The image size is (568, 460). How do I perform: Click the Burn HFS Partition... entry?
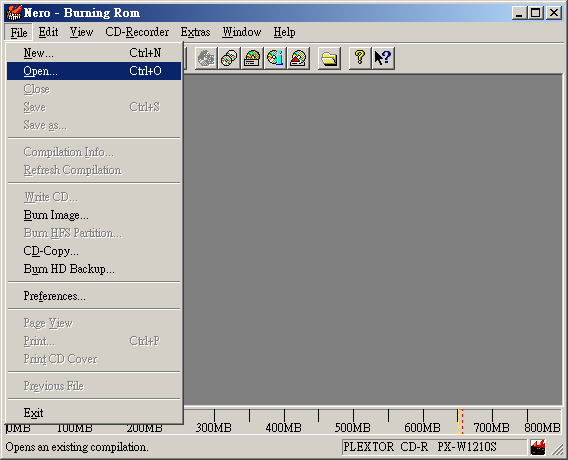tap(94, 233)
